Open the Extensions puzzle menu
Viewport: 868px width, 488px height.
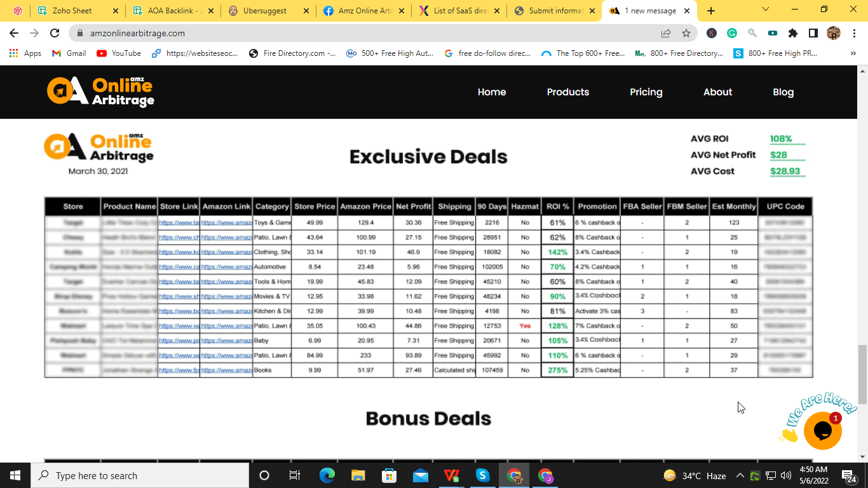pos(793,33)
